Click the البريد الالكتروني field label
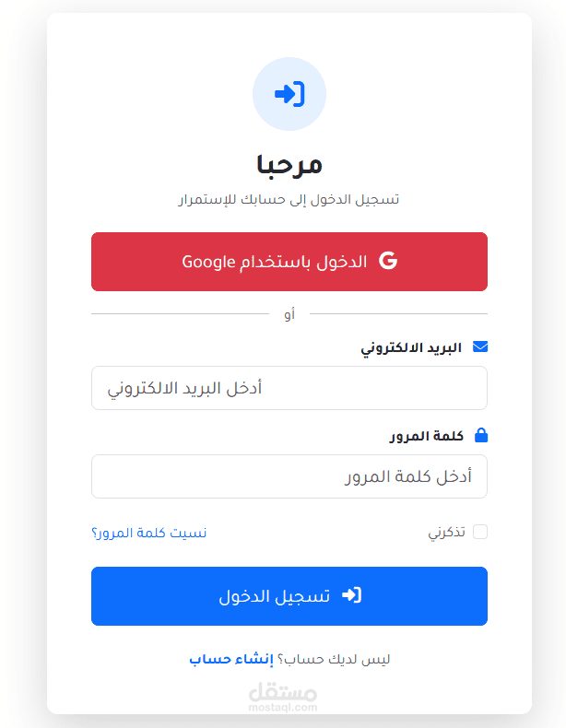This screenshot has height=728, width=566. [411, 347]
